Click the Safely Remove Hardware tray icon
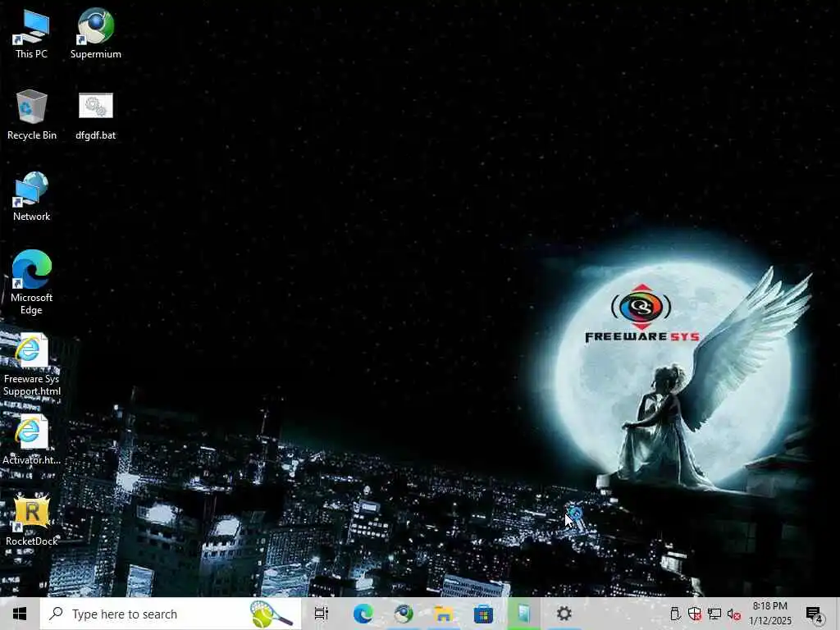 click(x=675, y=614)
